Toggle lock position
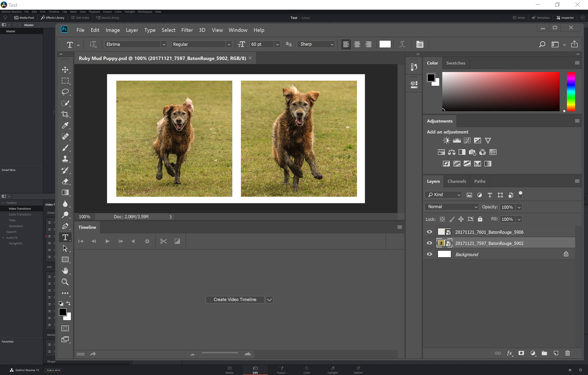The width and height of the screenshot is (588, 375). point(461,219)
